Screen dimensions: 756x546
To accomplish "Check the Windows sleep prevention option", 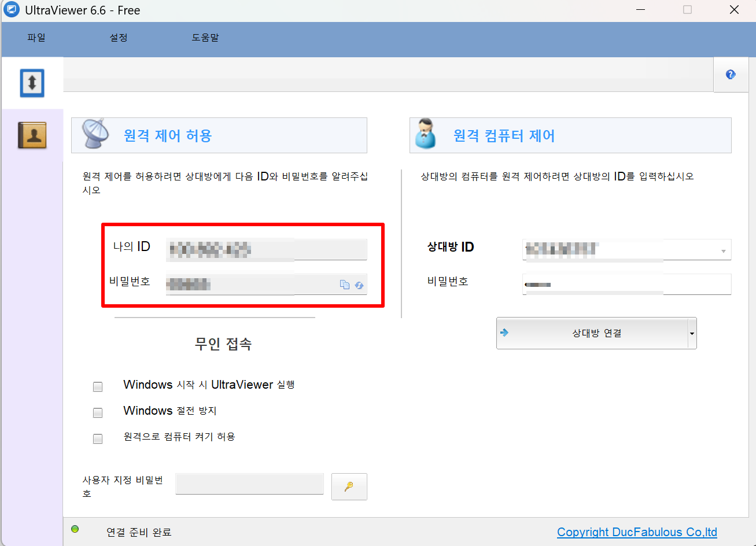I will pyautogui.click(x=98, y=412).
